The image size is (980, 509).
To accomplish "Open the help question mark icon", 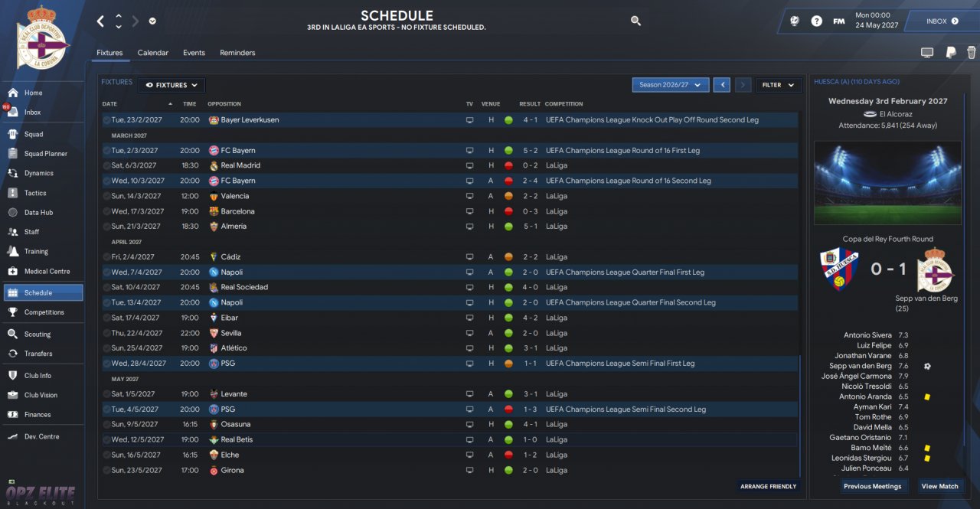I will point(817,21).
